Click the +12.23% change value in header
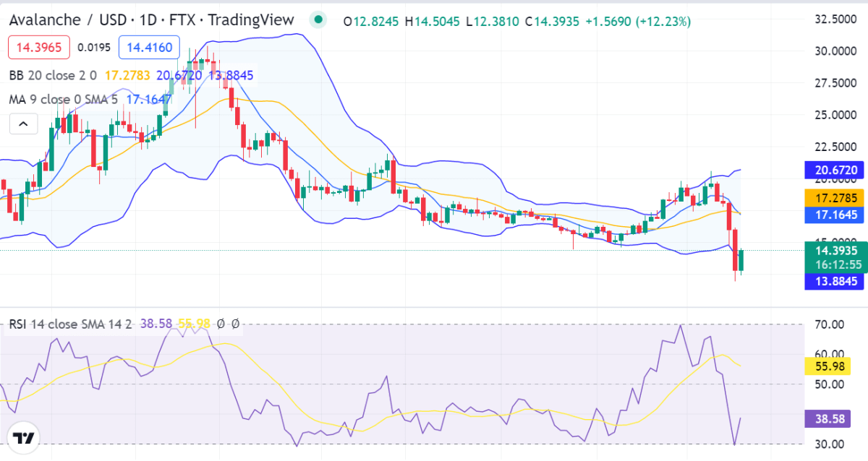The width and height of the screenshot is (868, 461). [663, 22]
